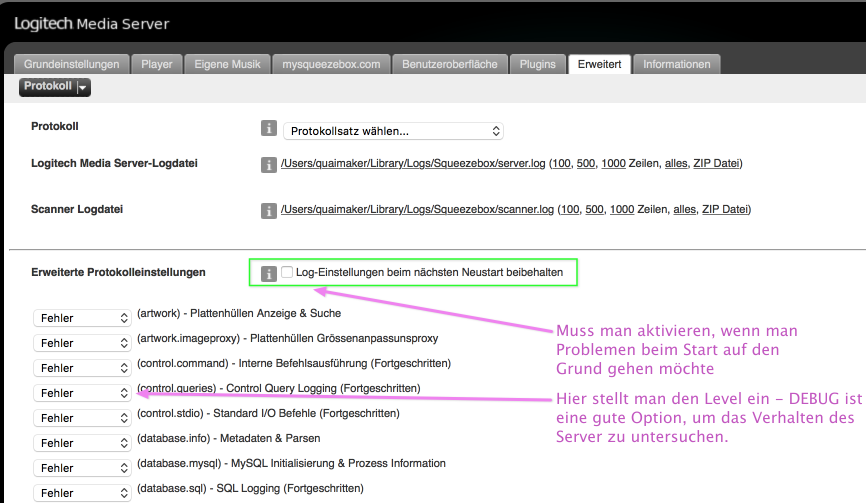Open the scanner.log file path link

[417, 209]
